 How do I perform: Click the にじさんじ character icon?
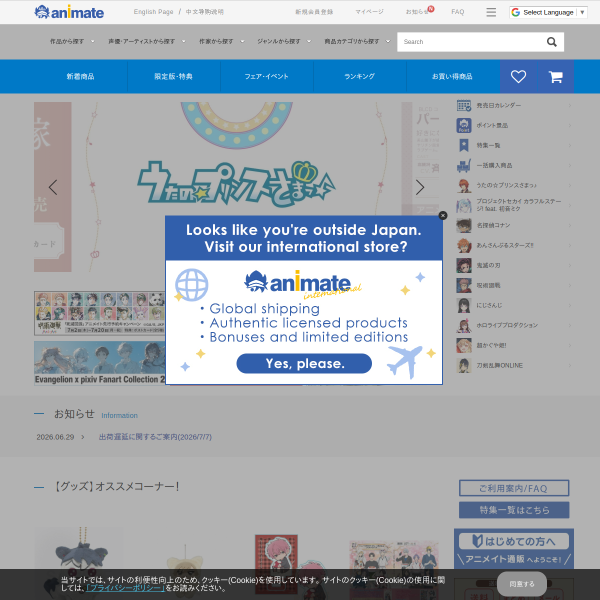point(464,305)
